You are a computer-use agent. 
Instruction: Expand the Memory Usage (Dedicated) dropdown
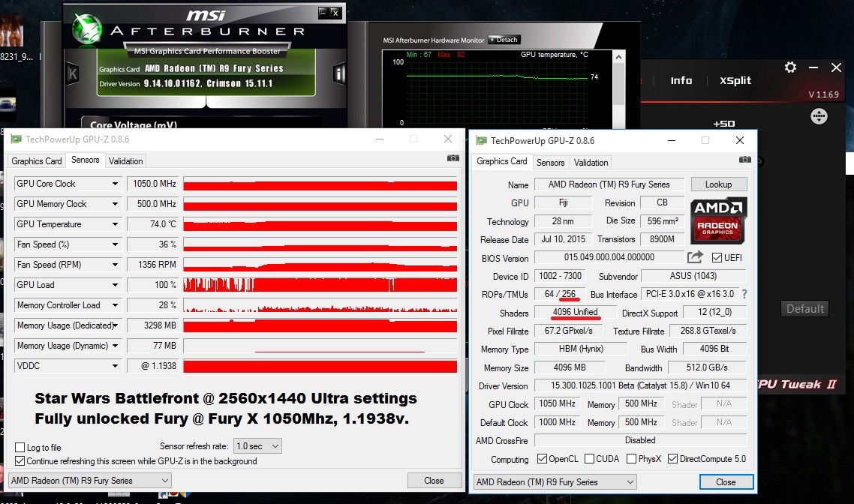115,325
